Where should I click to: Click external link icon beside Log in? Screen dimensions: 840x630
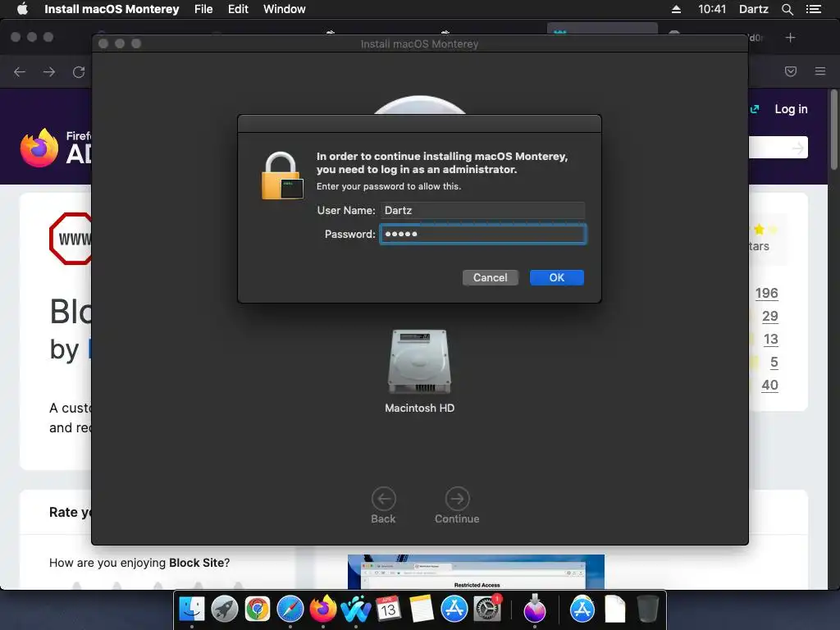coord(755,109)
